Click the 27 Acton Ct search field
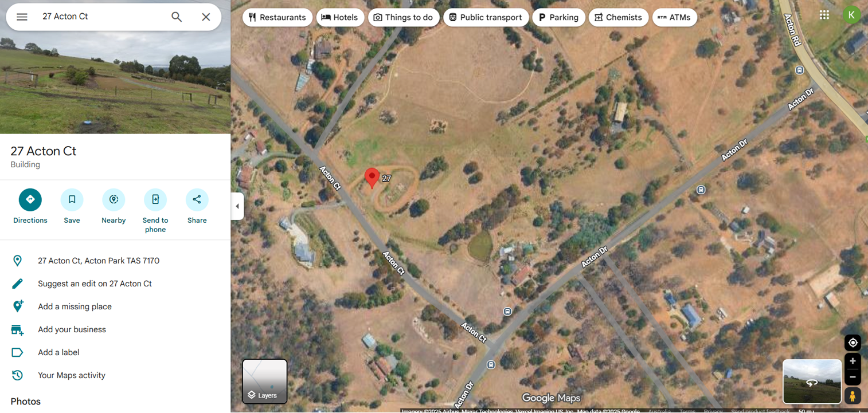This screenshot has width=868, height=413. tap(101, 17)
